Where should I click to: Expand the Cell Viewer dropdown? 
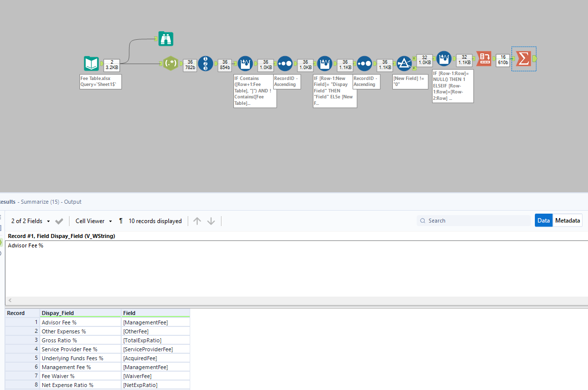click(x=93, y=221)
